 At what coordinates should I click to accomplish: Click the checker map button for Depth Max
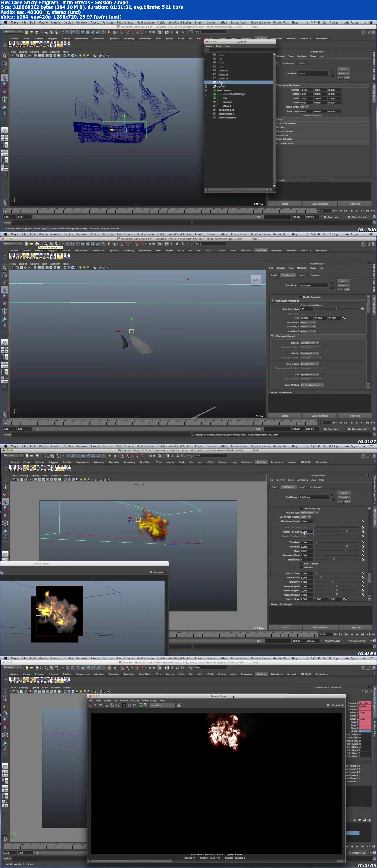[x=363, y=559]
